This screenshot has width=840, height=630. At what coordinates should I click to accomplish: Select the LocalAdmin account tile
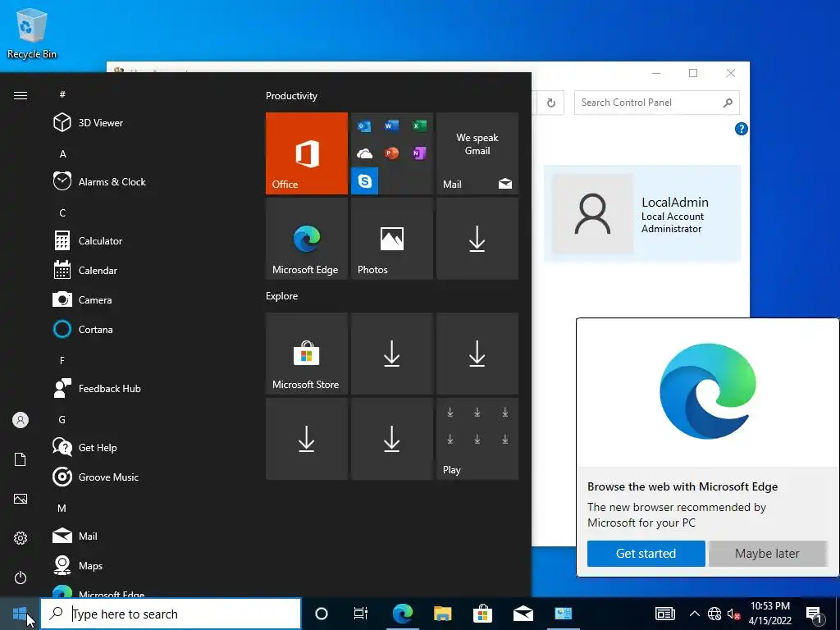coord(642,214)
